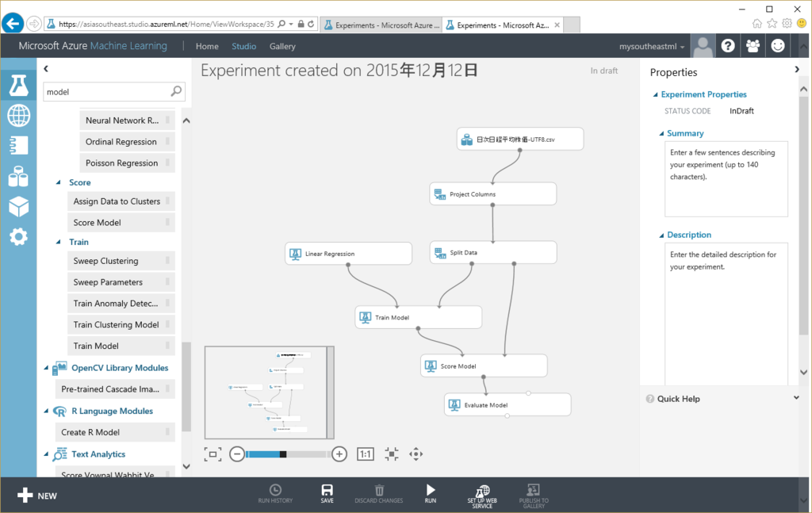Select the Evaluate Model node on canvas
This screenshot has width=812, height=513.
pyautogui.click(x=507, y=405)
